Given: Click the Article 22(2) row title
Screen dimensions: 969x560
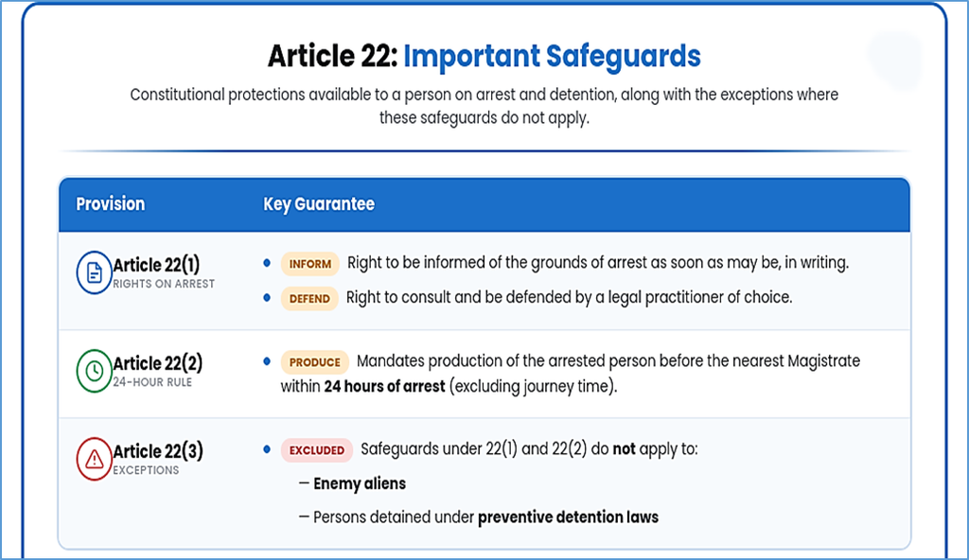Looking at the screenshot, I should (x=157, y=363).
